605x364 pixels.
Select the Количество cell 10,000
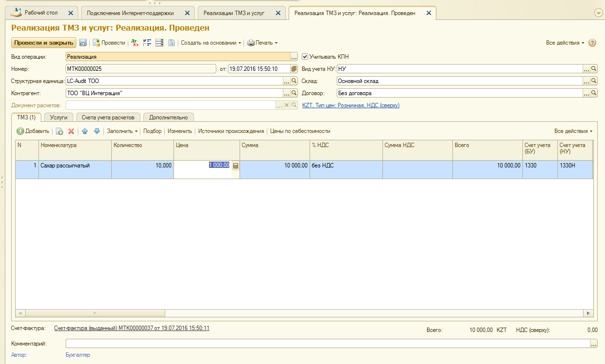[x=142, y=169]
